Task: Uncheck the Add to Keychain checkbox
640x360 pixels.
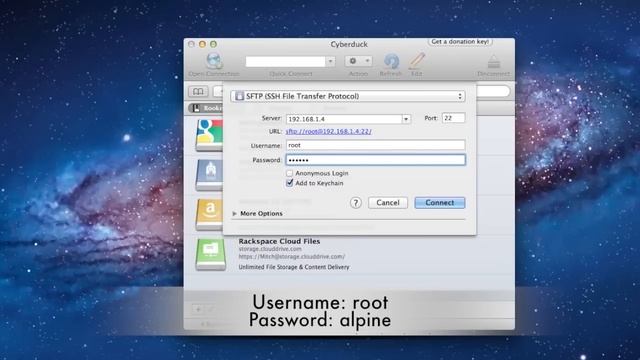Action: 289,183
